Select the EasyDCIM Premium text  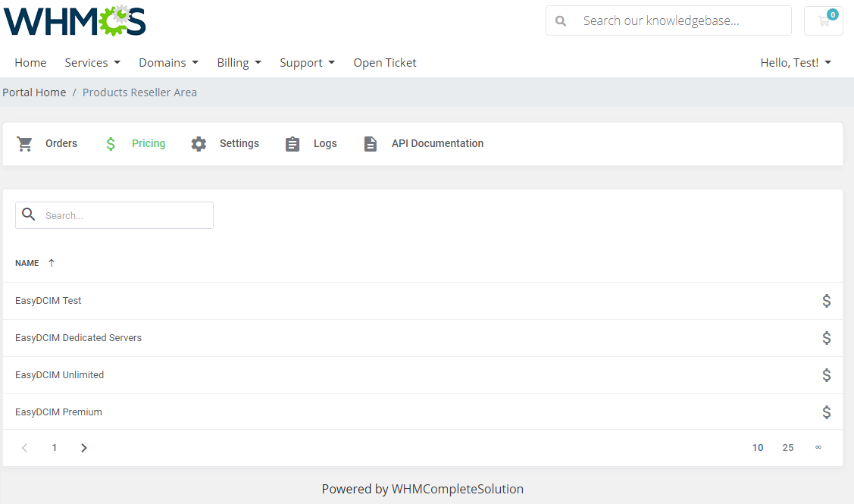point(58,412)
